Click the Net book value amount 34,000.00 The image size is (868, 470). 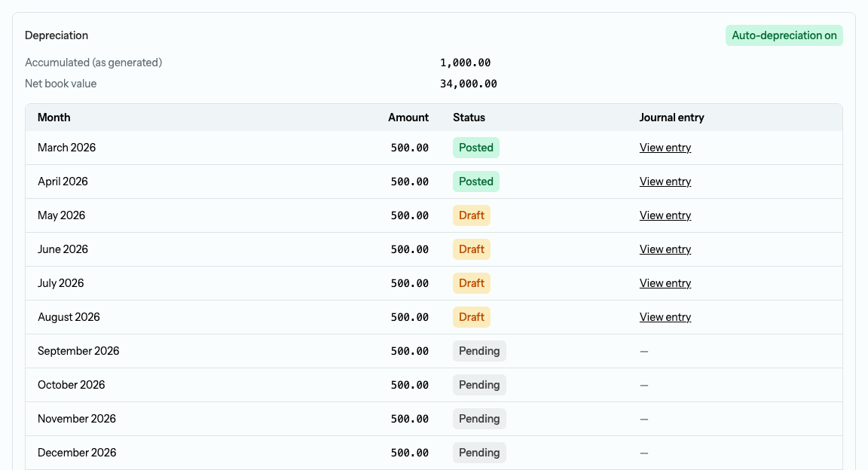pyautogui.click(x=469, y=84)
